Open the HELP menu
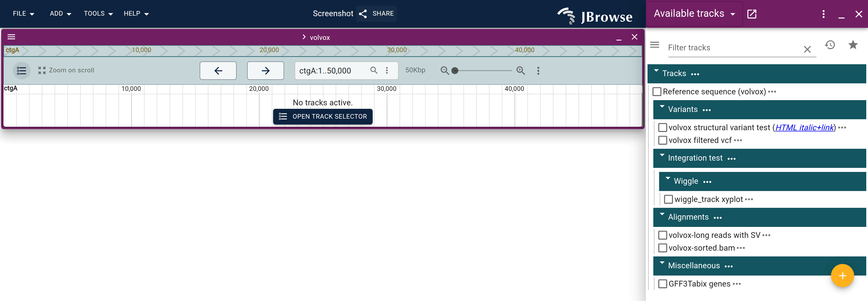This screenshot has height=301, width=868. (136, 14)
